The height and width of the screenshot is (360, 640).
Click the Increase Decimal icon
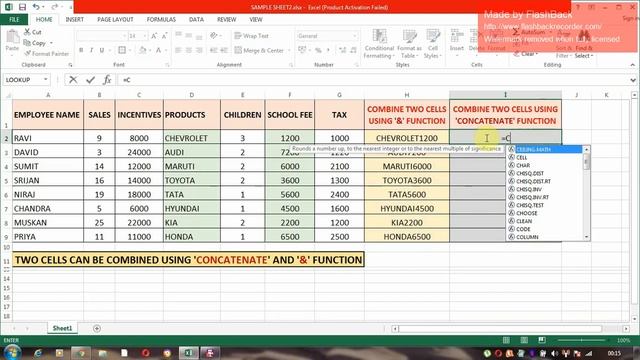[342, 50]
